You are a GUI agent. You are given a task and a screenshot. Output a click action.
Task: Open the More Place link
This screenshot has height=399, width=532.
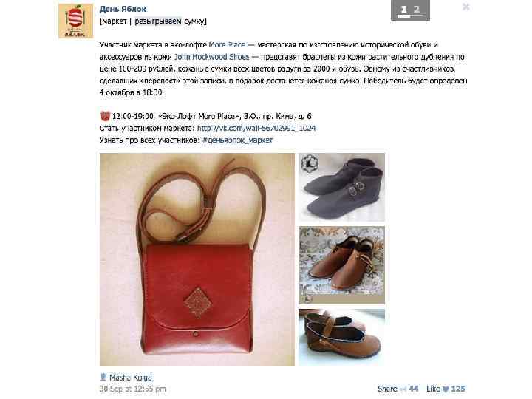(227, 45)
